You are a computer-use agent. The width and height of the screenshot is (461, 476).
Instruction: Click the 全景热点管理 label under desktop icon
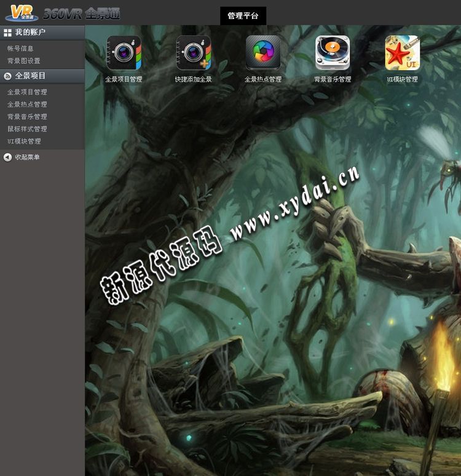(263, 79)
